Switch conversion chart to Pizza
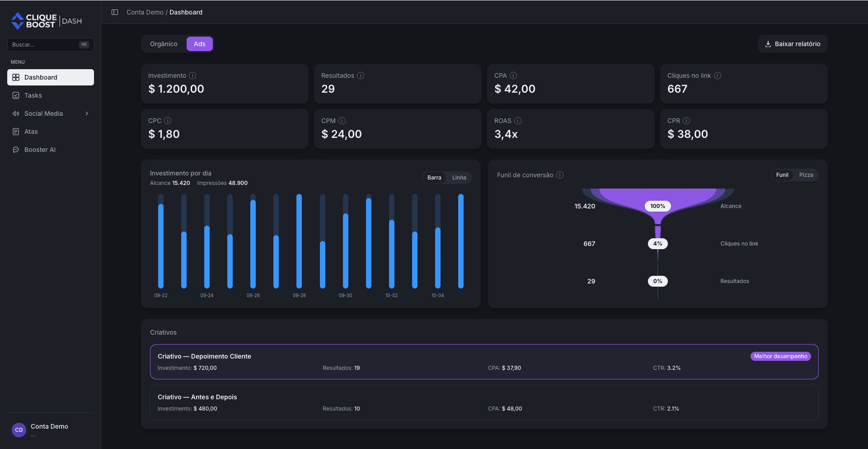Image resolution: width=868 pixels, height=449 pixels. tap(806, 175)
